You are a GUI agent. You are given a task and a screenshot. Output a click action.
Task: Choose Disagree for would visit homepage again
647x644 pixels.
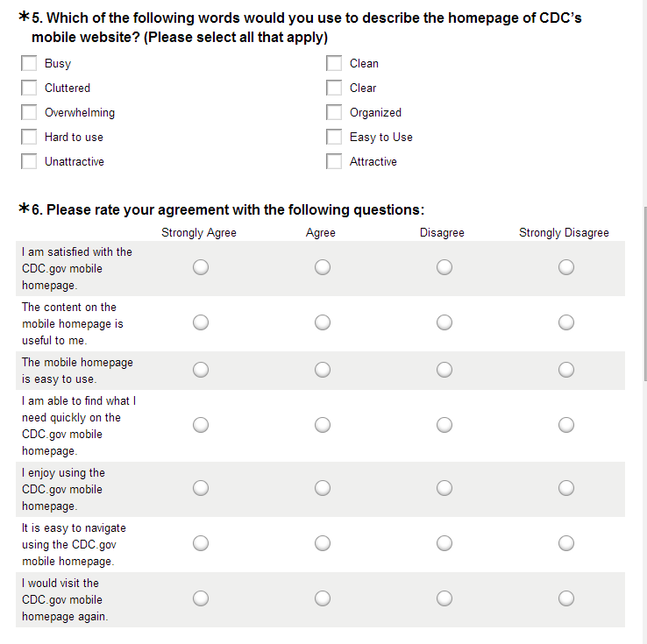click(x=444, y=598)
